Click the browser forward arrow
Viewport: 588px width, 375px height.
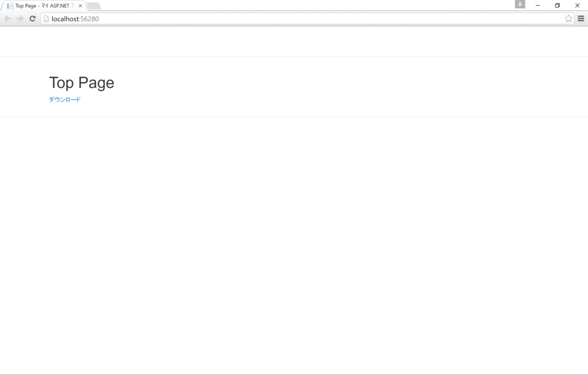[20, 18]
